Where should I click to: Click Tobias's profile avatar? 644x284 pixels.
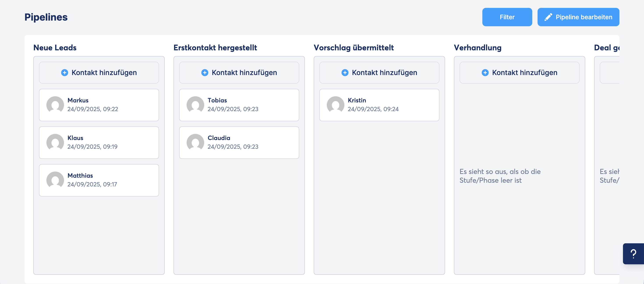[x=195, y=105]
